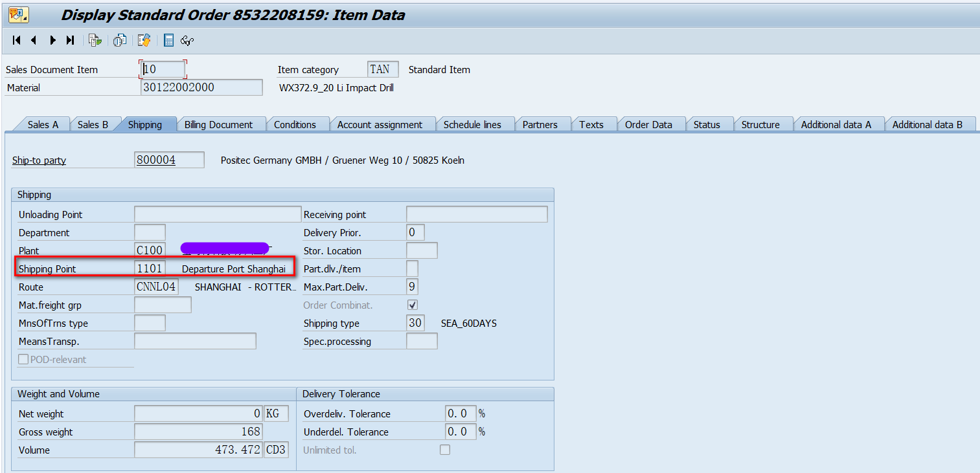Toggle the Order Combinat. checkbox

pyautogui.click(x=413, y=304)
